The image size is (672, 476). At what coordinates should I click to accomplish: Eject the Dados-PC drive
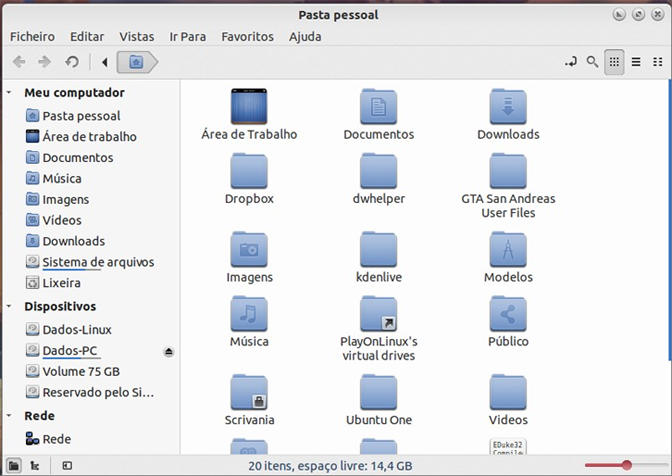pos(169,351)
